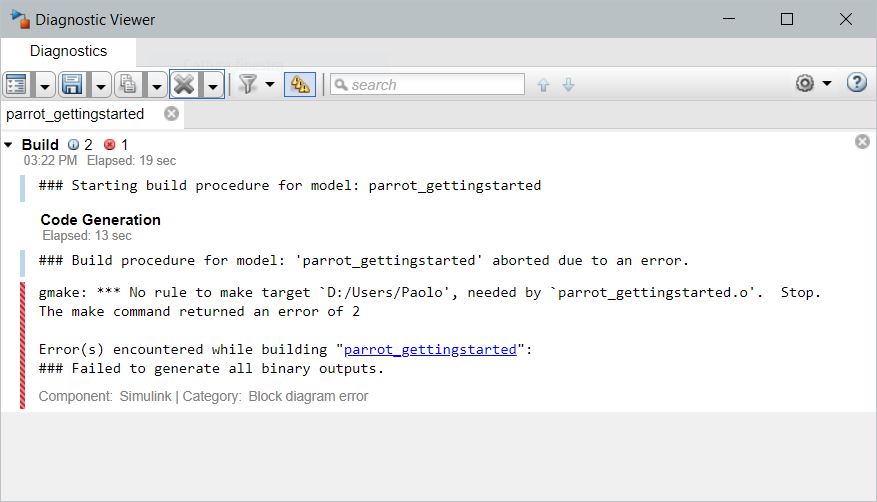This screenshot has height=502, width=877.
Task: Maximize the Diagnostic Viewer window
Action: [x=787, y=19]
